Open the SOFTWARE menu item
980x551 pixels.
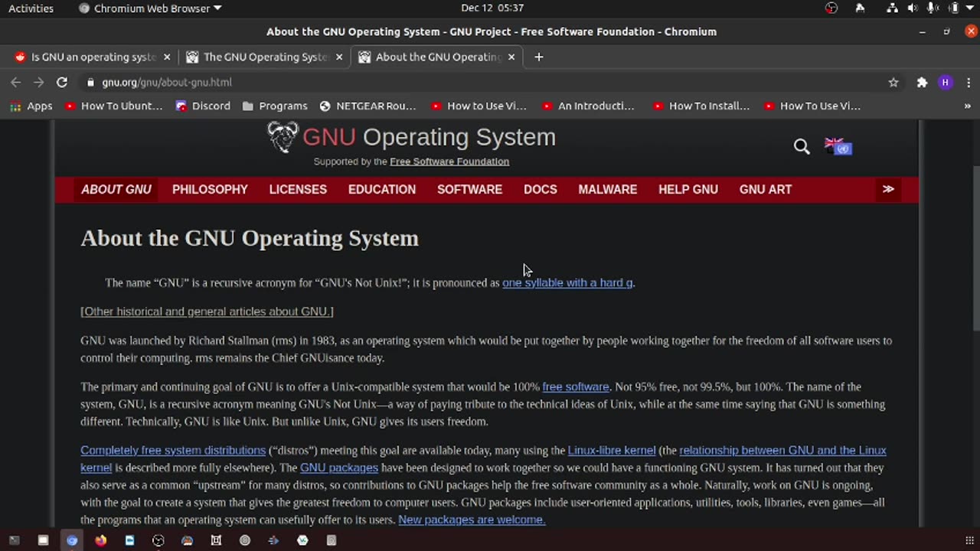click(x=469, y=189)
